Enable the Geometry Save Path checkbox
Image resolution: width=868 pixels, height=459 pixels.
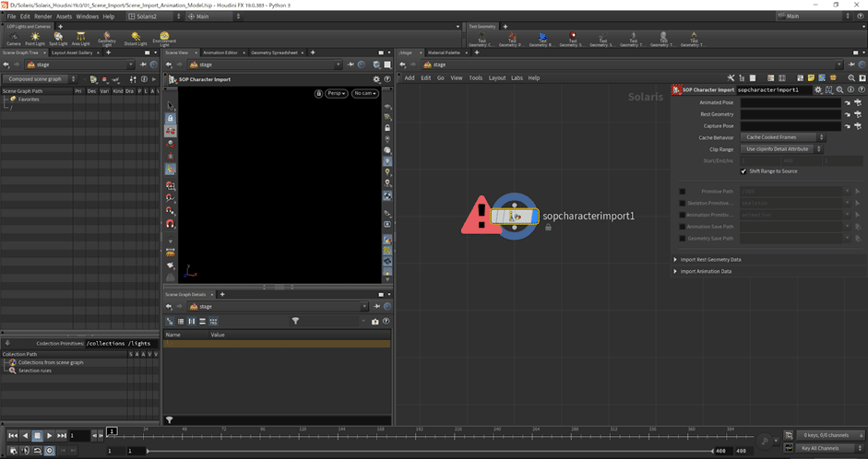click(x=683, y=238)
